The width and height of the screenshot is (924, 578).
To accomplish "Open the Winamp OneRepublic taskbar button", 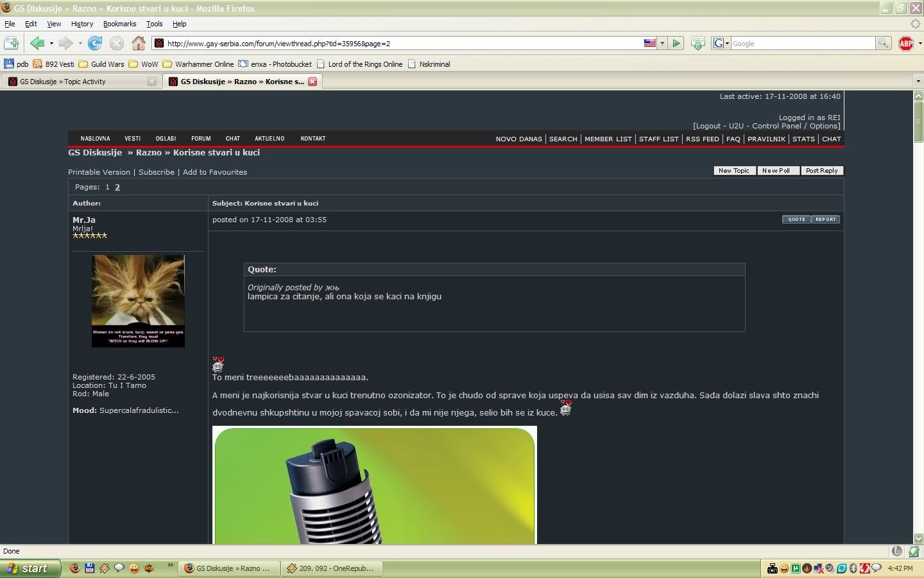I will pyautogui.click(x=331, y=568).
